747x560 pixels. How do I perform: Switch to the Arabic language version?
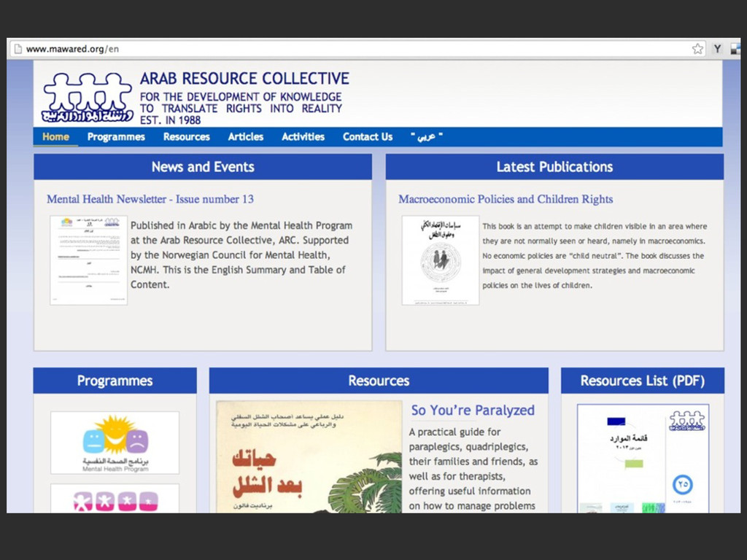(x=427, y=137)
